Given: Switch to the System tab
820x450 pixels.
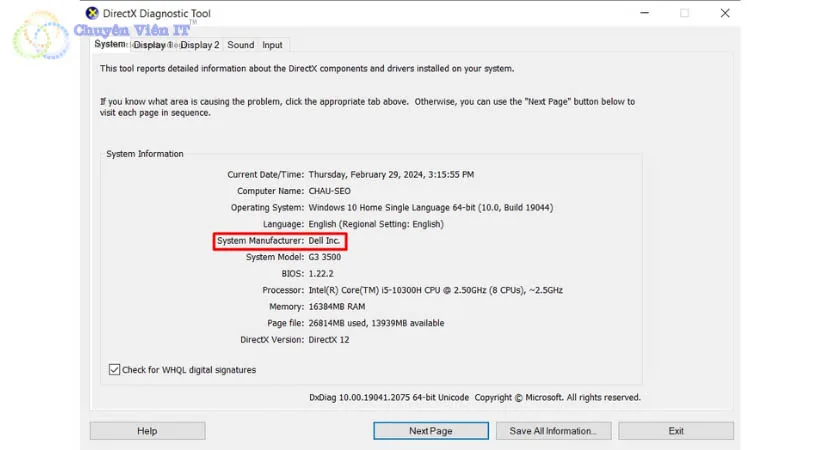Looking at the screenshot, I should pos(109,44).
